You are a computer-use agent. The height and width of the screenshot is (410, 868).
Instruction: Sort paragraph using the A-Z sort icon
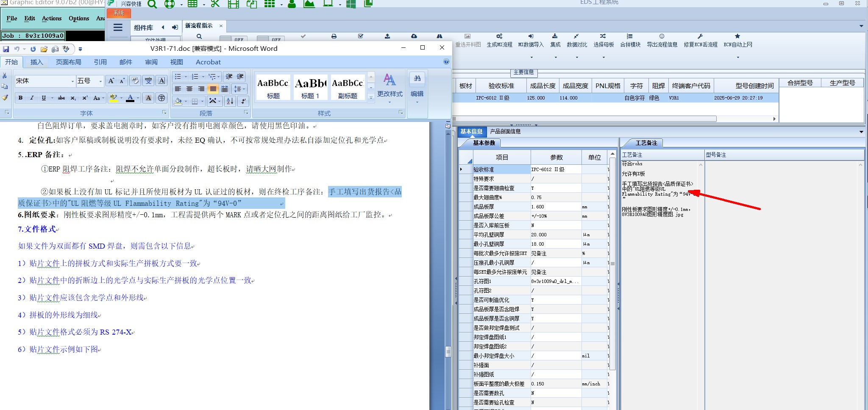coord(230,101)
